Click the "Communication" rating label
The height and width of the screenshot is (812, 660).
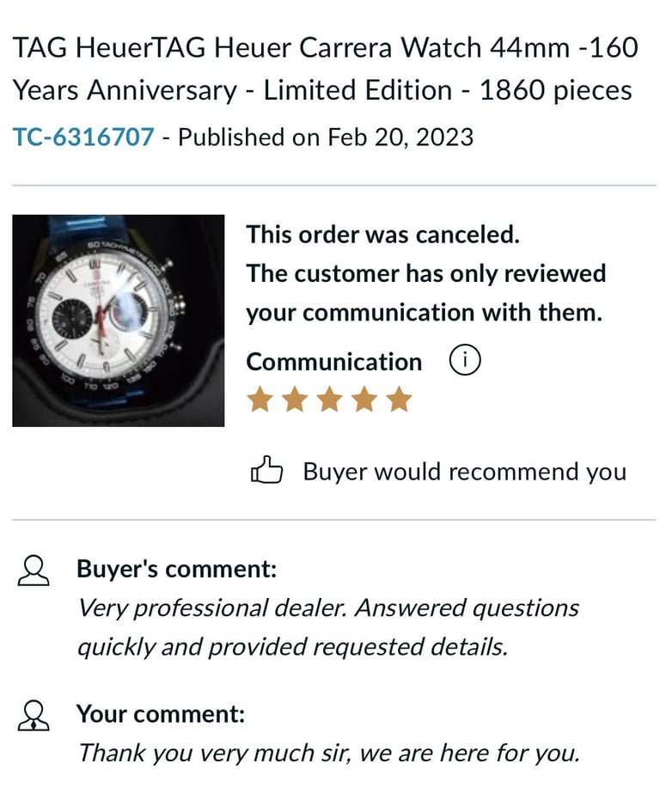pos(333,362)
